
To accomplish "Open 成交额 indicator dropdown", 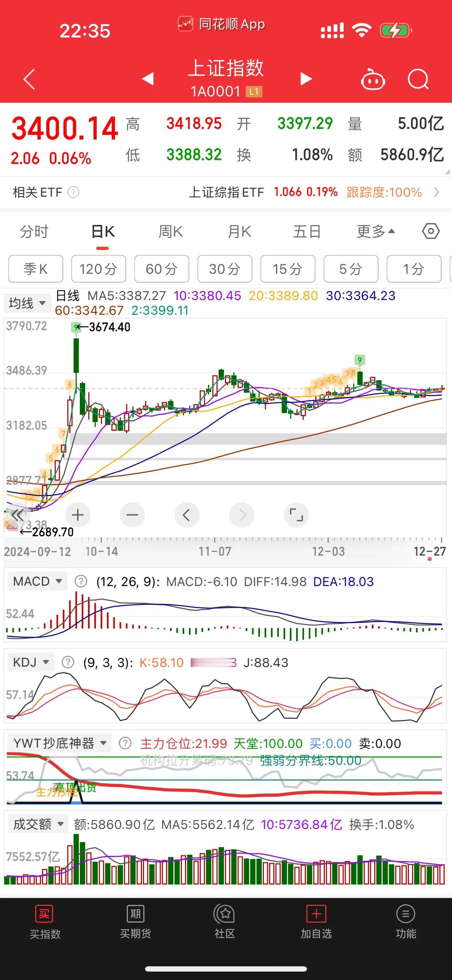I will point(38,825).
